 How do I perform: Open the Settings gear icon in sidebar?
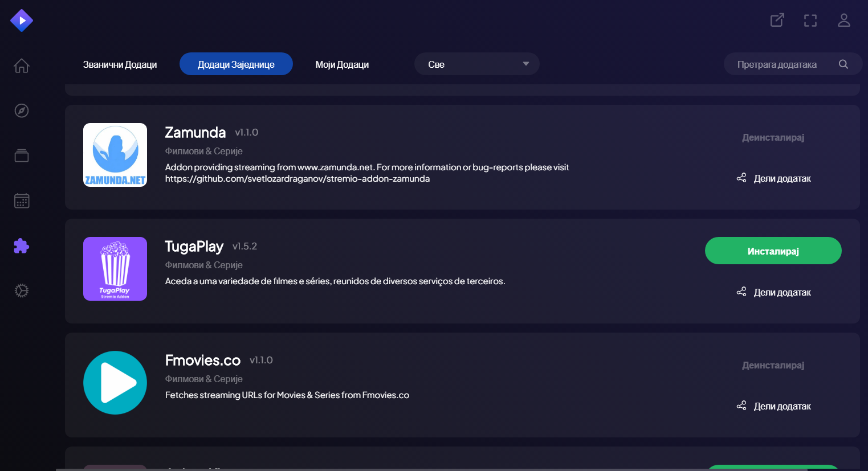point(22,290)
